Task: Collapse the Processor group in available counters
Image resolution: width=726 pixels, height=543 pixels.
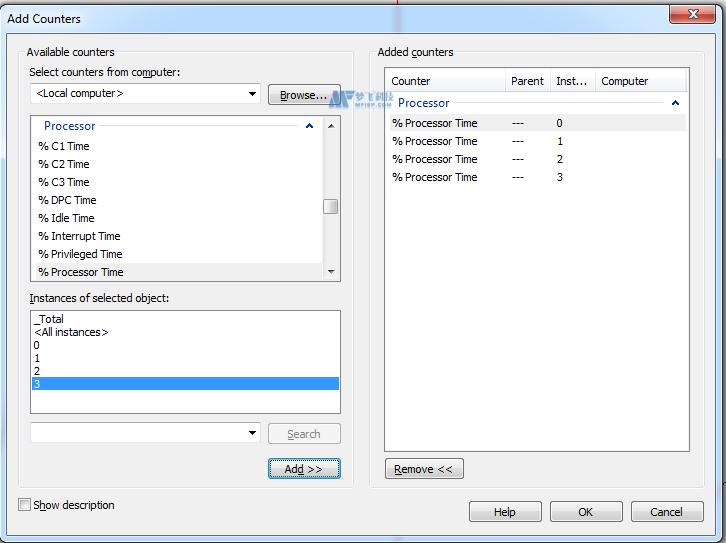Action: (x=309, y=126)
